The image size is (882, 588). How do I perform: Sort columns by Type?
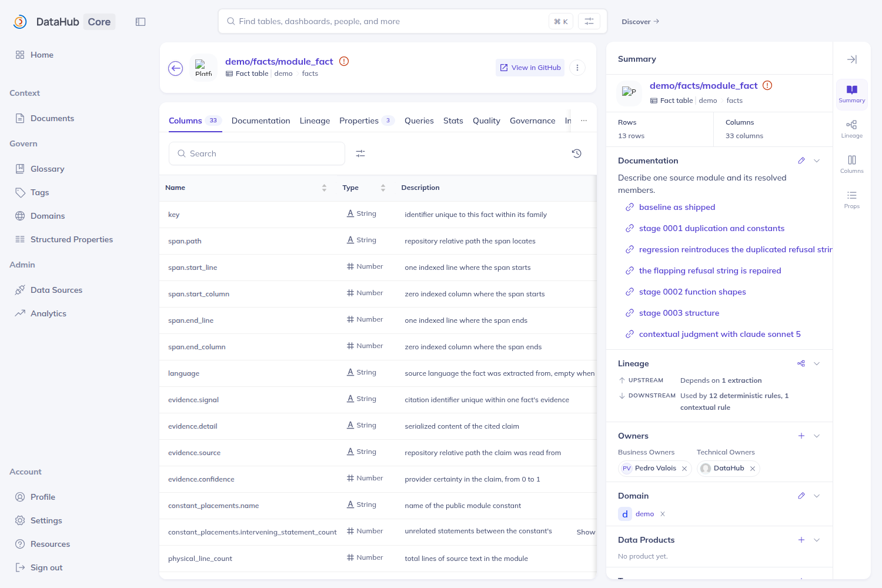click(383, 188)
